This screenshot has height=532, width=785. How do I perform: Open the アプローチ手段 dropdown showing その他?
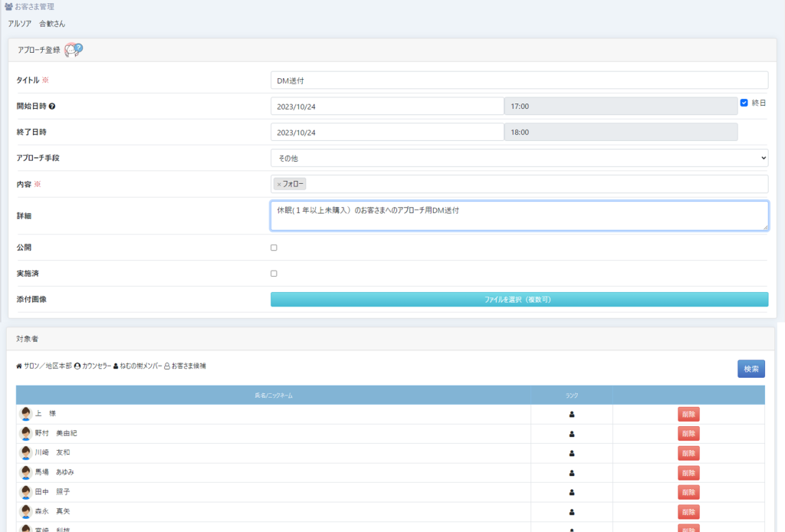(x=519, y=158)
